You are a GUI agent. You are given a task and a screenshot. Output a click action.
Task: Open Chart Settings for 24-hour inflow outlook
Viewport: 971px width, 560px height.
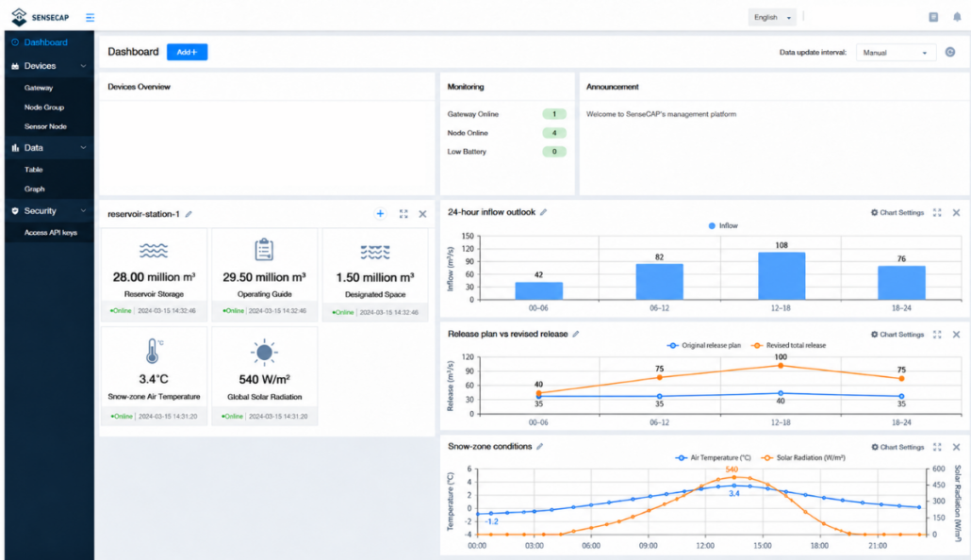point(897,212)
